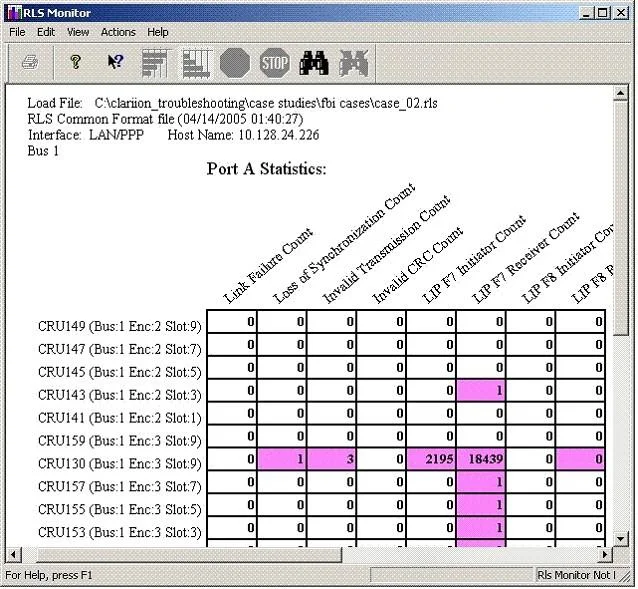Click LIP F7 Receiver cell for CRU141

(481, 414)
